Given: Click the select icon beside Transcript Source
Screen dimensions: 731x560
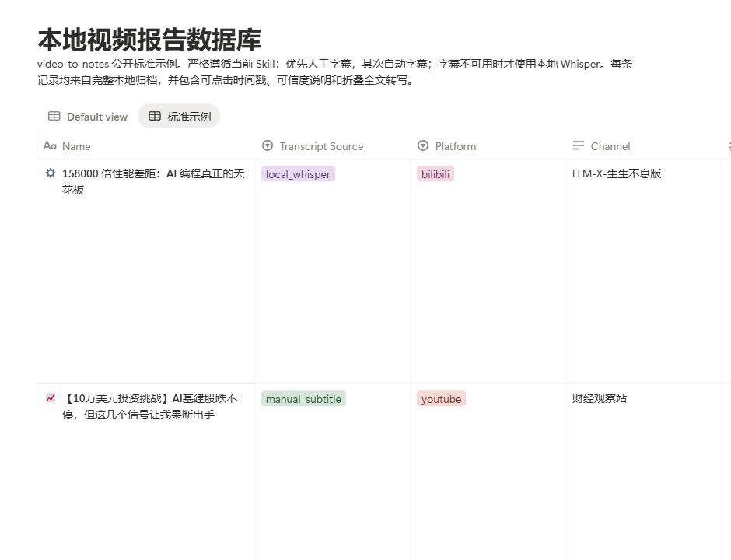Looking at the screenshot, I should 268,145.
